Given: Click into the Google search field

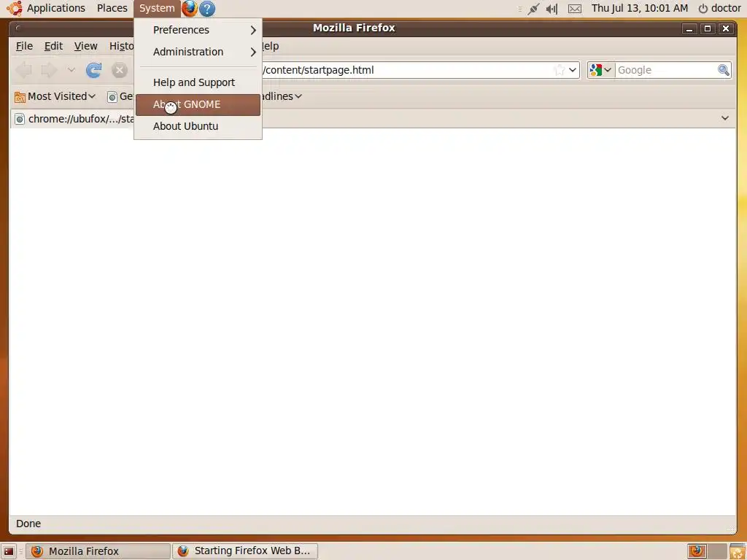Looking at the screenshot, I should (x=666, y=70).
